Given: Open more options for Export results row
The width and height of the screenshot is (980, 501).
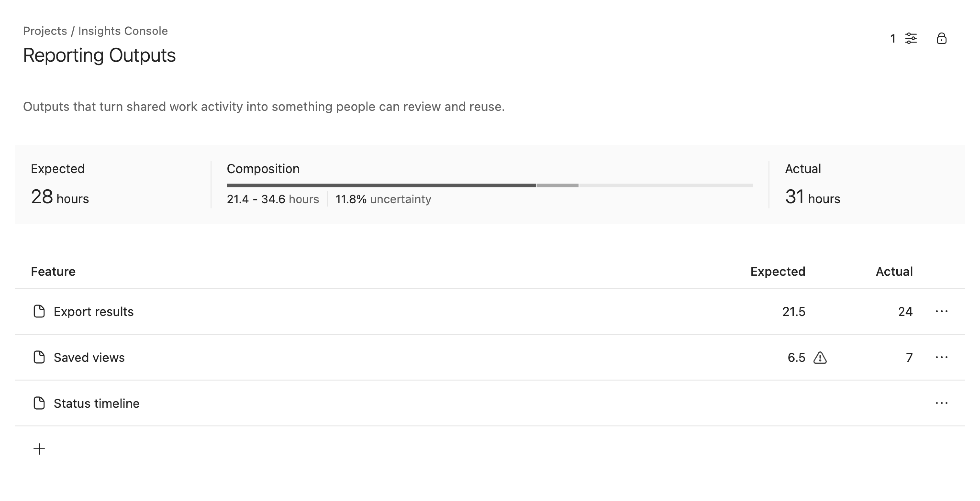Looking at the screenshot, I should click(941, 311).
